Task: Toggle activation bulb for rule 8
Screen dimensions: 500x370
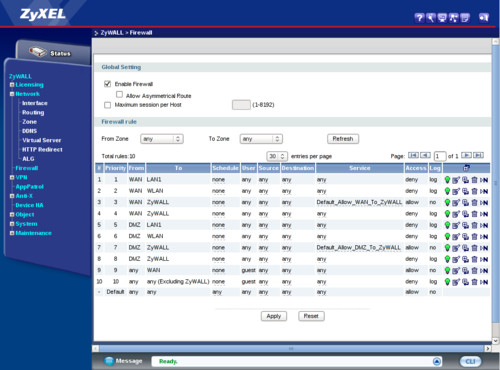Action: coord(447,259)
